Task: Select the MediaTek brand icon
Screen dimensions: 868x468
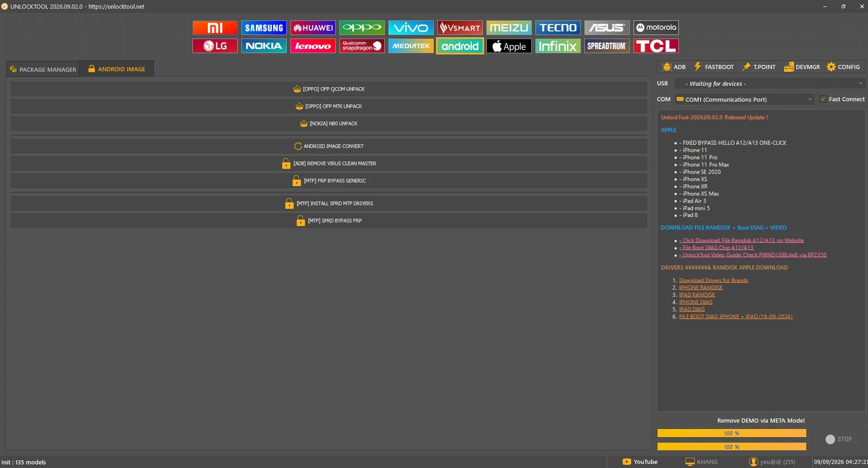Action: (x=411, y=46)
